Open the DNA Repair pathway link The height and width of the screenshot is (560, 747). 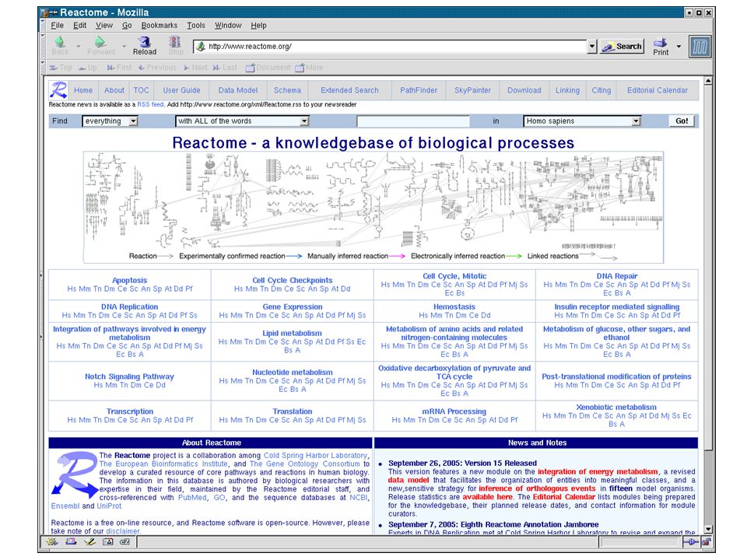click(x=617, y=276)
